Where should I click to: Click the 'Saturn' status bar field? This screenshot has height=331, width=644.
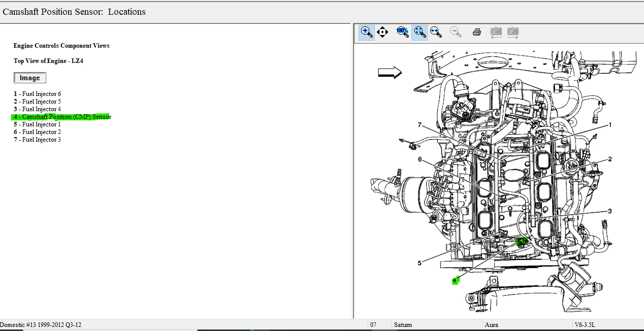coord(437,325)
